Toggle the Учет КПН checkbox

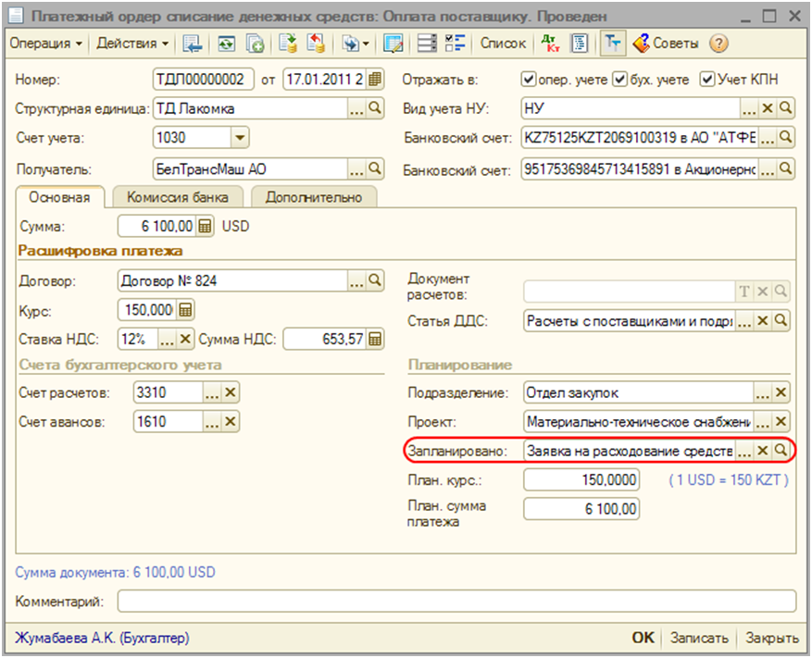pos(707,80)
